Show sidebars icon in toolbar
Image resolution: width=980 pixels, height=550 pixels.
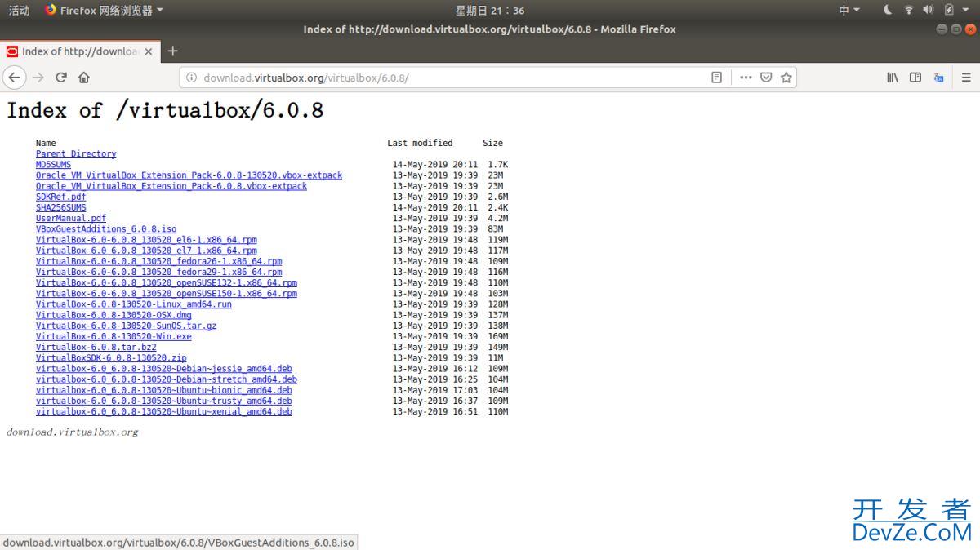[x=915, y=78]
